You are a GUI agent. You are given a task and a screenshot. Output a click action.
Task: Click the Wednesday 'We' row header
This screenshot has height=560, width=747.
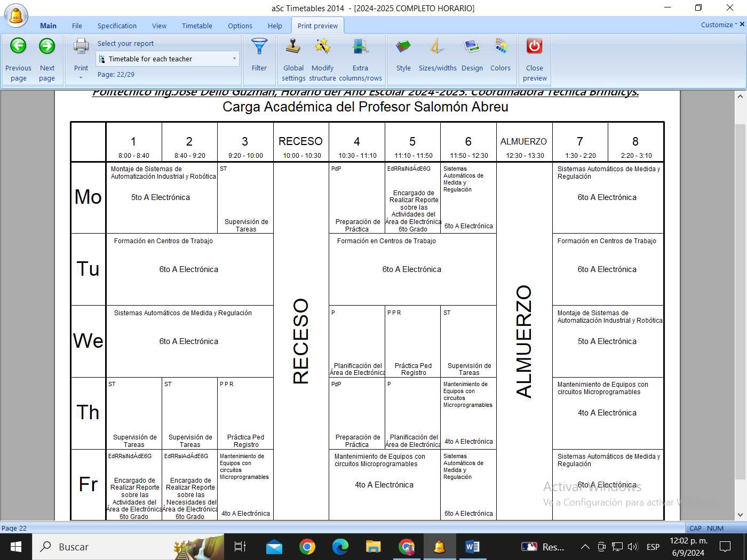point(88,341)
